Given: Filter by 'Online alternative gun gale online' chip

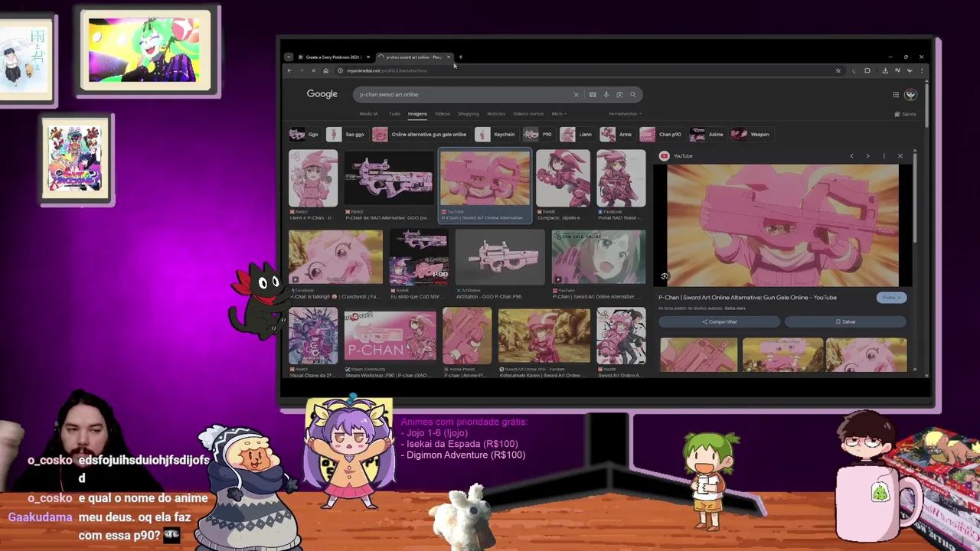Looking at the screenshot, I should 420,135.
